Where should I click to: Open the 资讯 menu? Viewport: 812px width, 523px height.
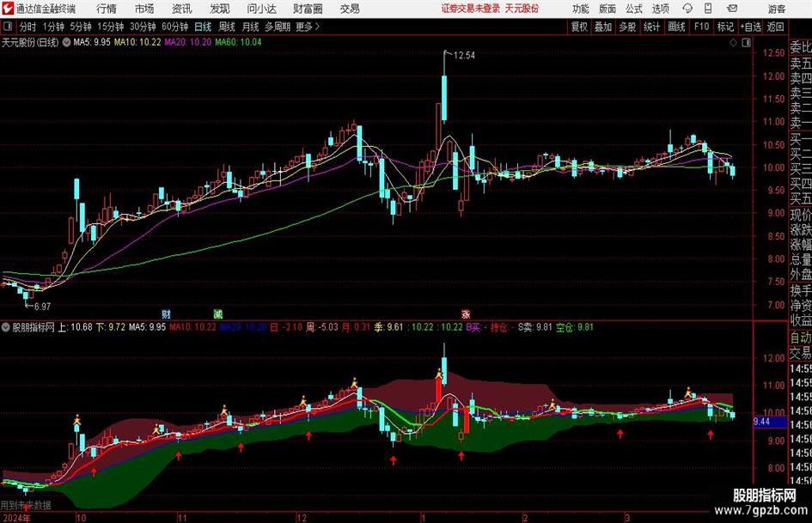pos(182,9)
